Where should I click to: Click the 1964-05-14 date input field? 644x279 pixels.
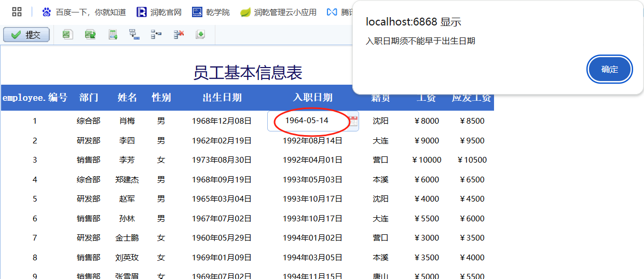pyautogui.click(x=307, y=121)
